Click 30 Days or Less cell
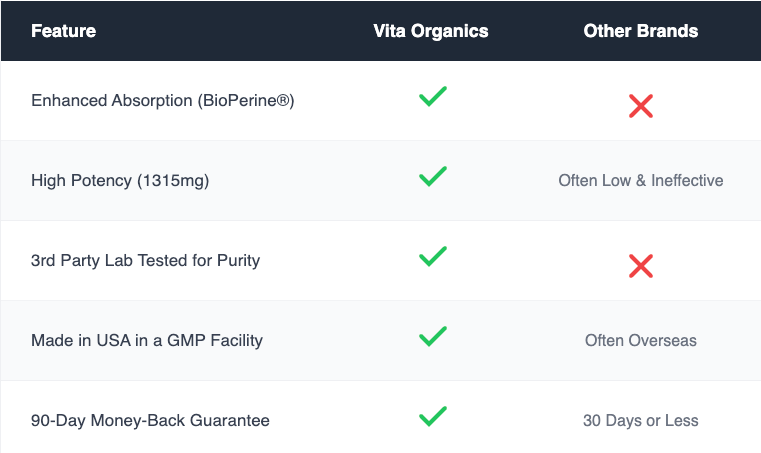This screenshot has width=761, height=453. pos(641,420)
